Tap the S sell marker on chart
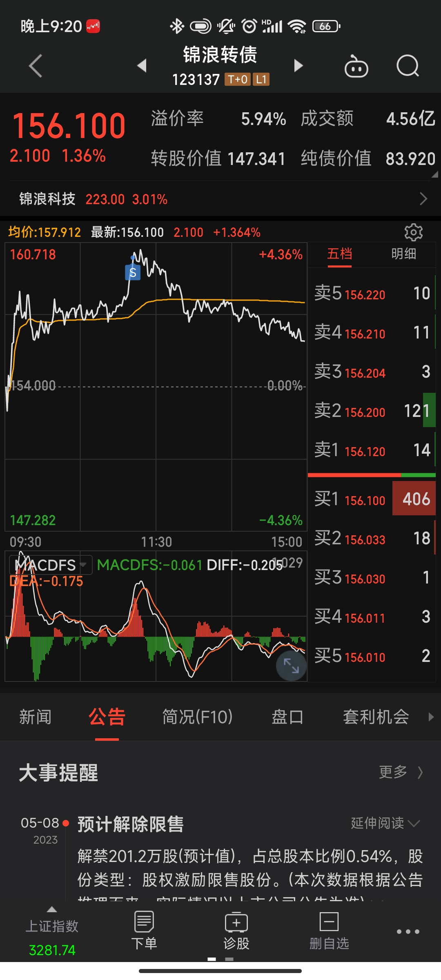The width and height of the screenshot is (441, 980). coord(133,272)
